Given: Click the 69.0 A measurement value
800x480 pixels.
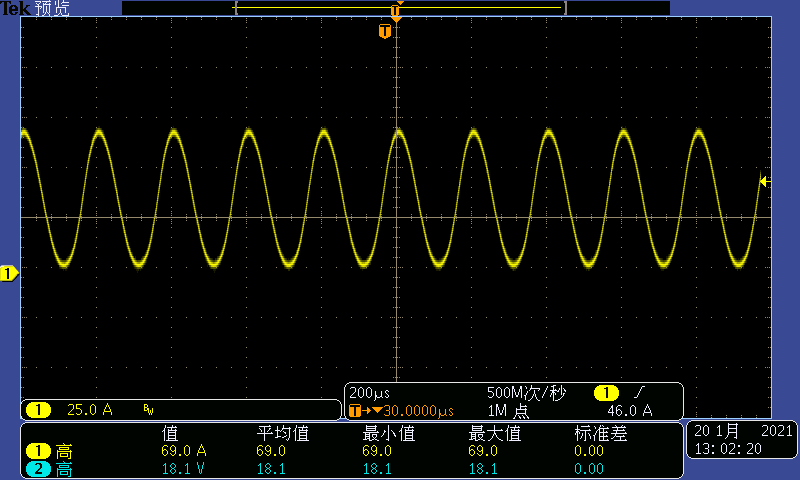Looking at the screenshot, I should click(x=183, y=451).
